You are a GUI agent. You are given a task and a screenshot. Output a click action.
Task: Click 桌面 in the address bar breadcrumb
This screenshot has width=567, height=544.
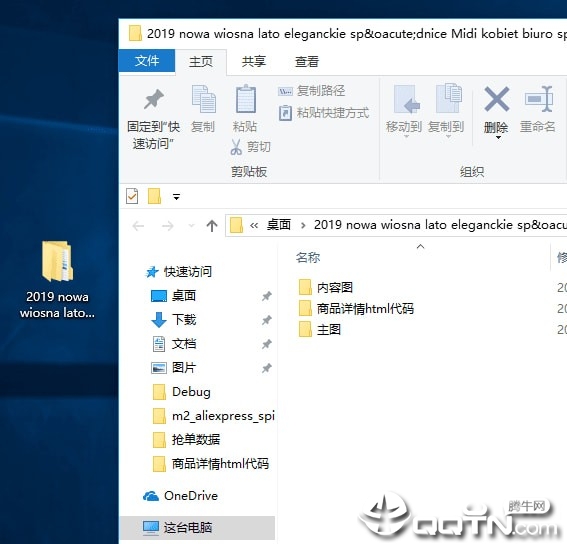click(x=279, y=225)
